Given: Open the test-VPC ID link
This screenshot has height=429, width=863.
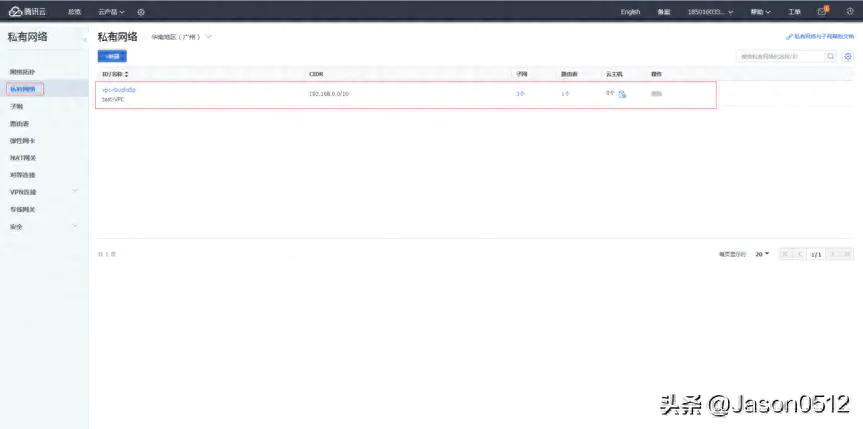Looking at the screenshot, I should [119, 90].
